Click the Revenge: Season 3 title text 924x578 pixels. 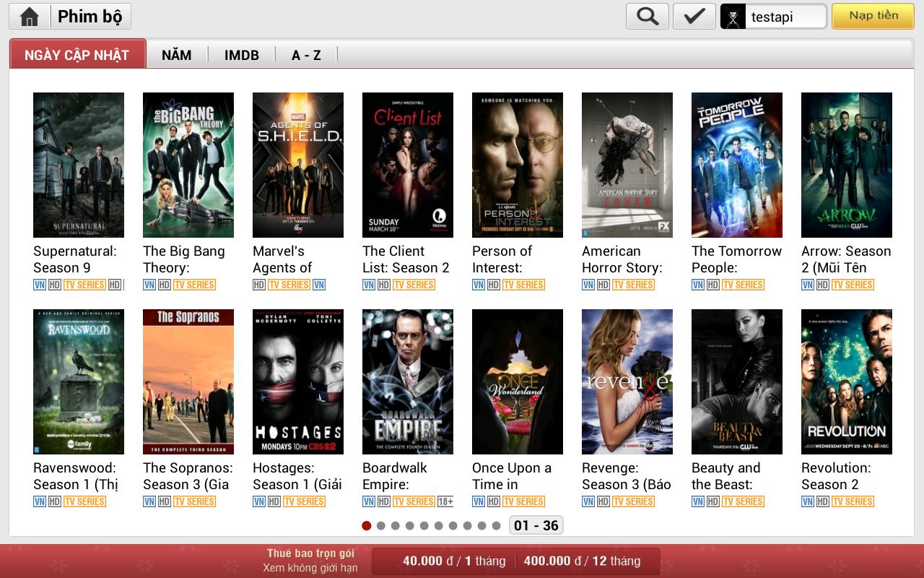(x=627, y=476)
